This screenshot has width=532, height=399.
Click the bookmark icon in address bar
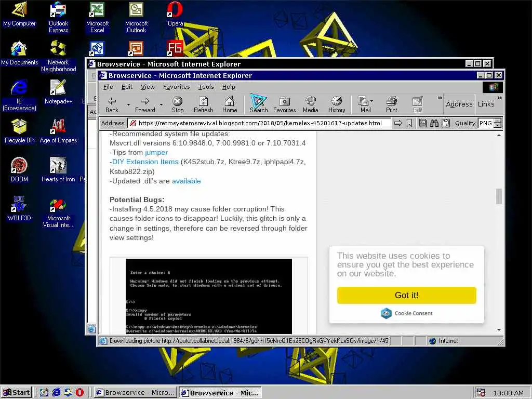[409, 123]
